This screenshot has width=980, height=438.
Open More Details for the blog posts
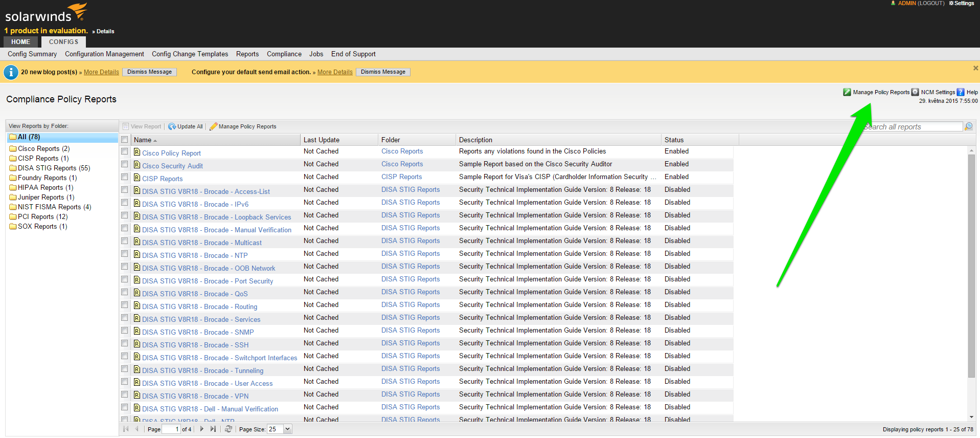click(101, 72)
